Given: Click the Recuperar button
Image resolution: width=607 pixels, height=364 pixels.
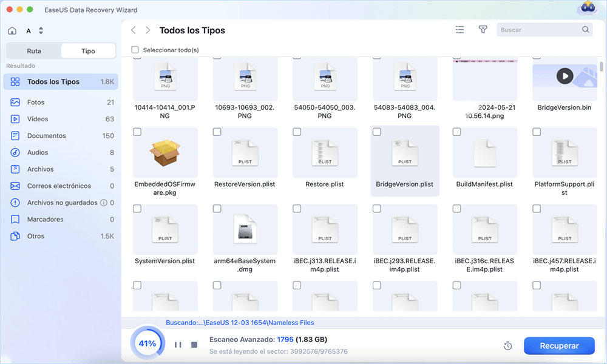Looking at the screenshot, I should pos(560,346).
